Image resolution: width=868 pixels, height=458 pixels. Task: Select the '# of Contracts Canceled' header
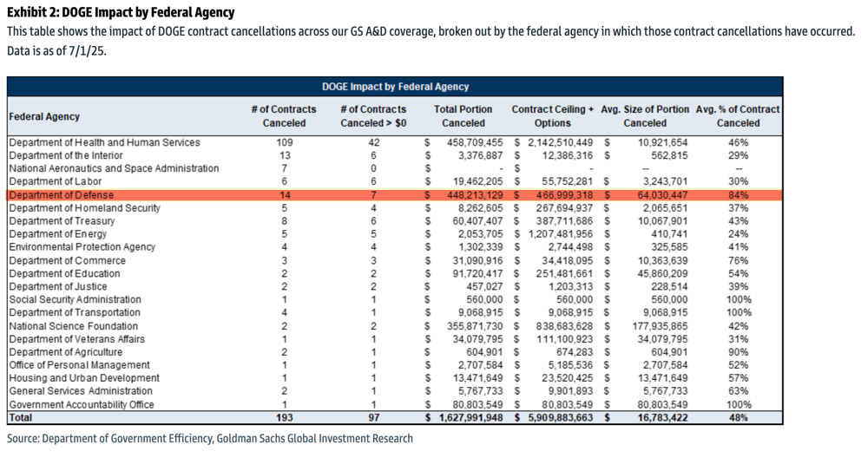pos(284,116)
